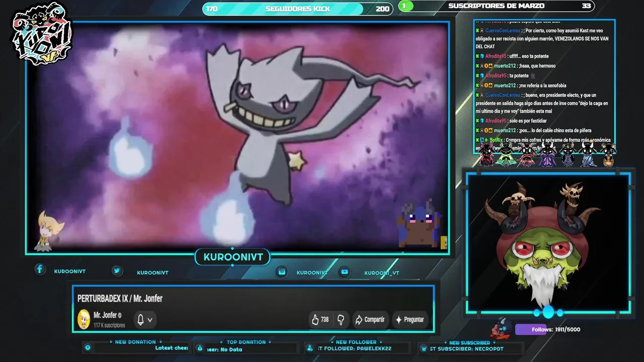Open the YouTube icon beside KUROONI_YT
Screen dimensions: 644x362
tap(345, 272)
